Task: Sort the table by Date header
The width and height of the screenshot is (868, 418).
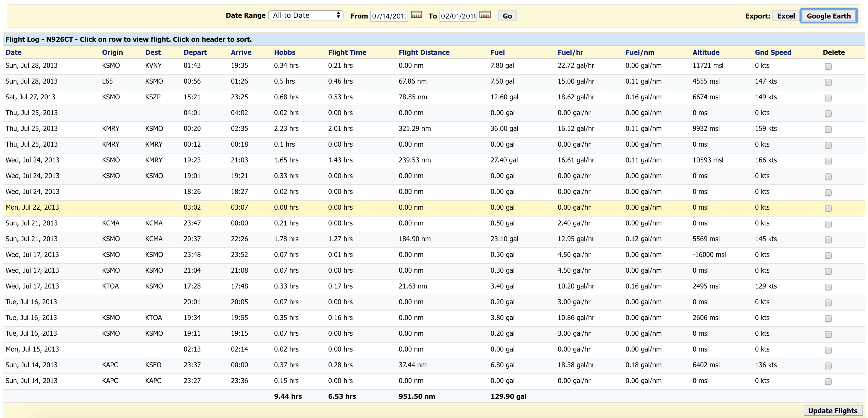Action: click(14, 52)
